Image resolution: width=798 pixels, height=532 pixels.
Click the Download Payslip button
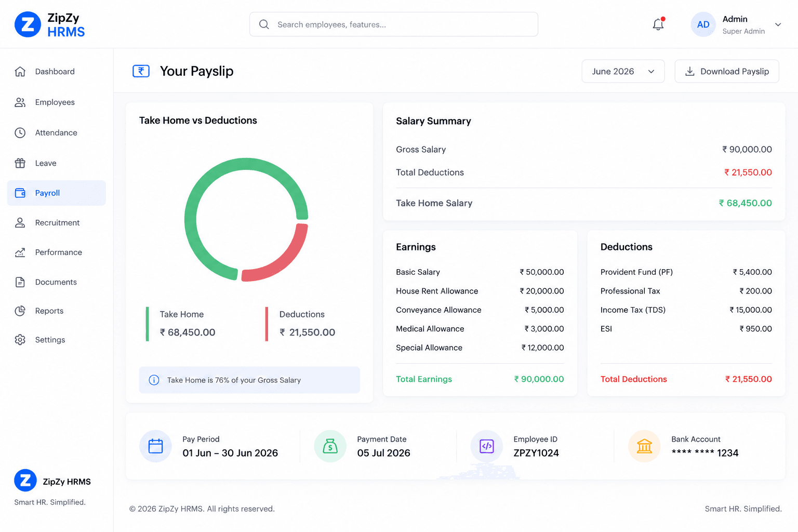tap(727, 72)
